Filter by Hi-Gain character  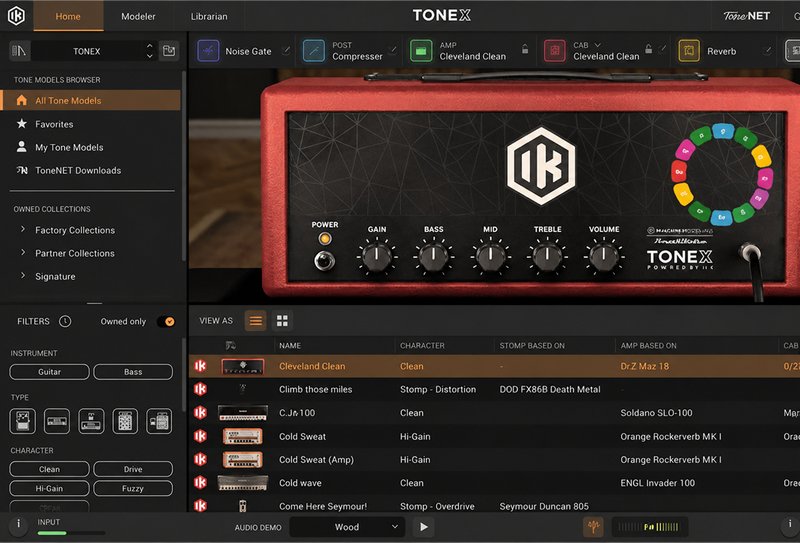[49, 488]
